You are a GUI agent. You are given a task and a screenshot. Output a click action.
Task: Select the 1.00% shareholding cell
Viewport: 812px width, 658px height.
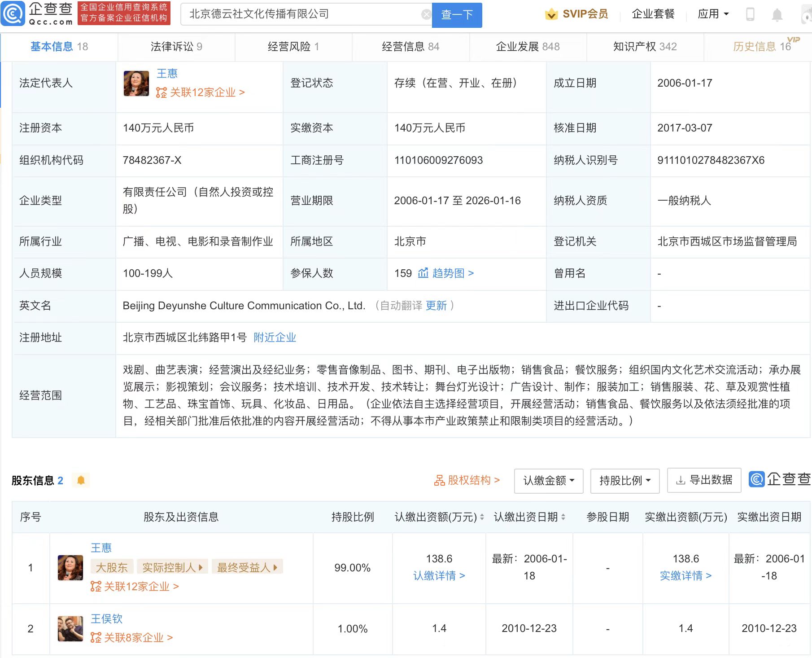pos(353,629)
